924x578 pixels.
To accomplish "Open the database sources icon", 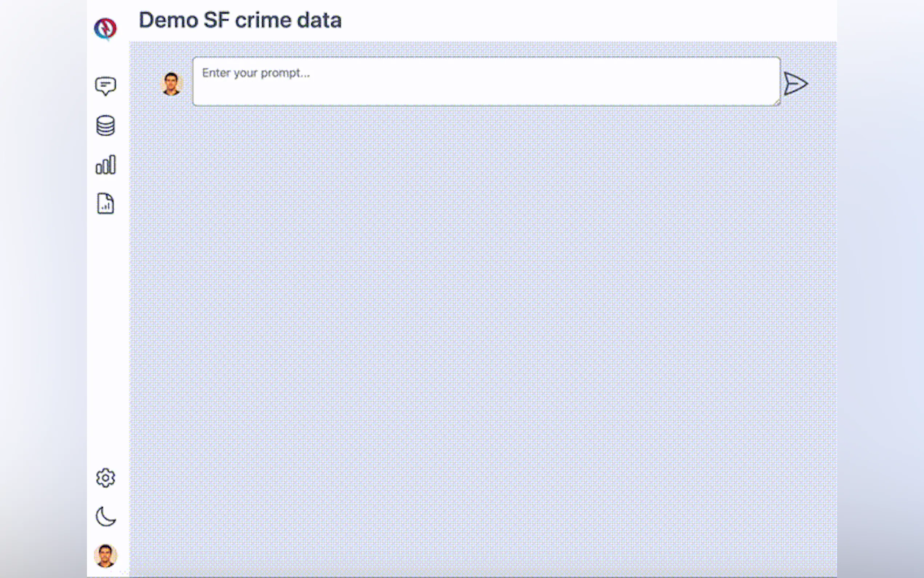I will click(105, 125).
